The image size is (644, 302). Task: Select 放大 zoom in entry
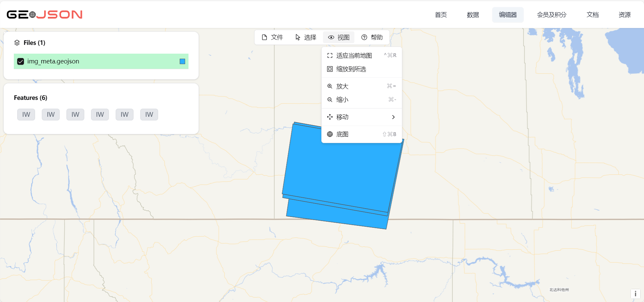click(362, 86)
